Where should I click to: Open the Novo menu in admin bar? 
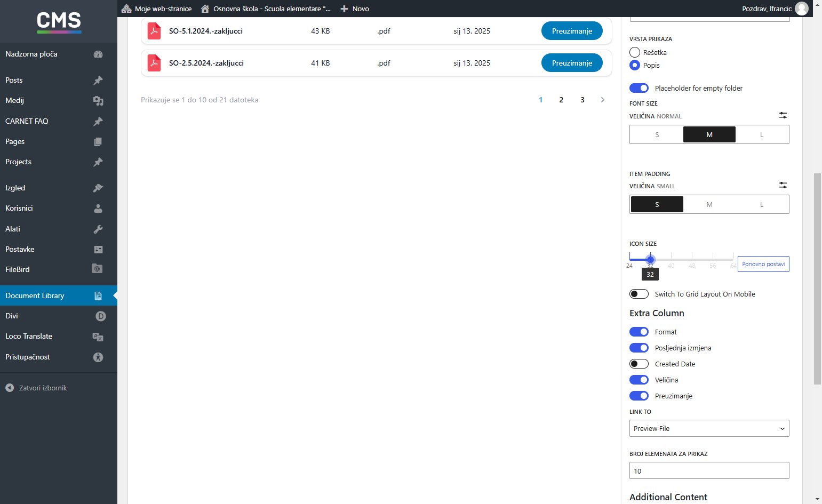355,9
